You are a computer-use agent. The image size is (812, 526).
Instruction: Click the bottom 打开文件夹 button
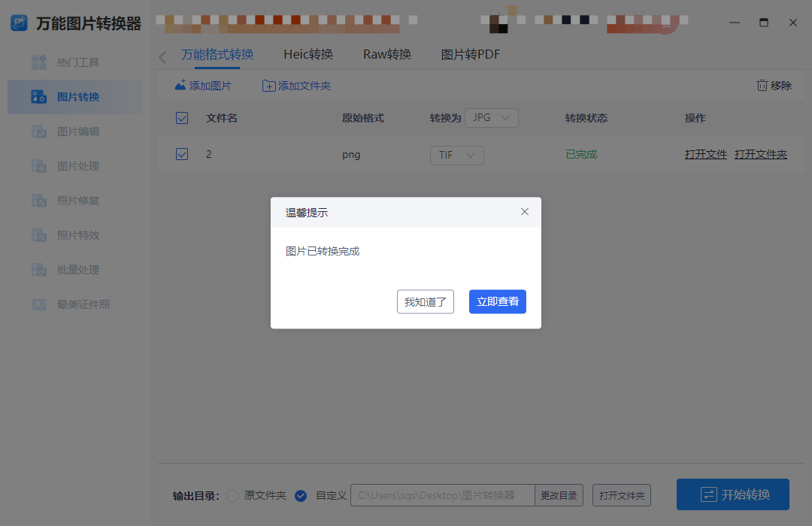click(622, 495)
